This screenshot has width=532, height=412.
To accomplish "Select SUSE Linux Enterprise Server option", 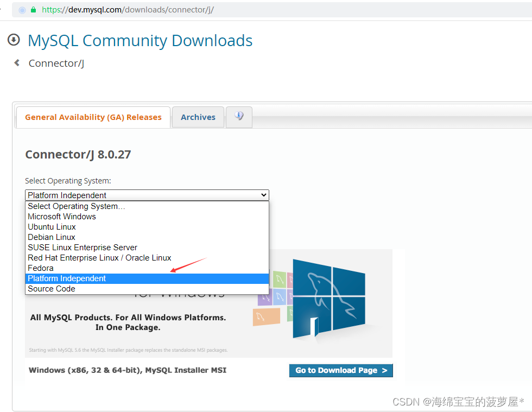I will coord(147,248).
